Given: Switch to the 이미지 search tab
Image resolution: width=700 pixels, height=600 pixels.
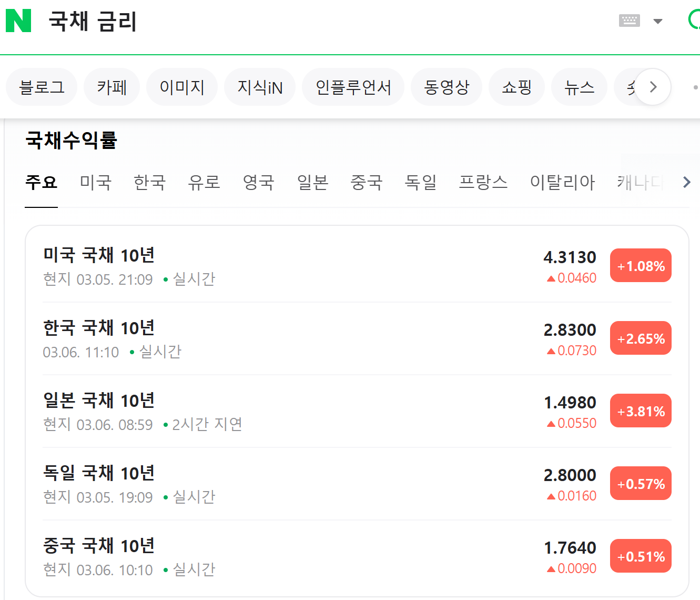Looking at the screenshot, I should (x=182, y=87).
